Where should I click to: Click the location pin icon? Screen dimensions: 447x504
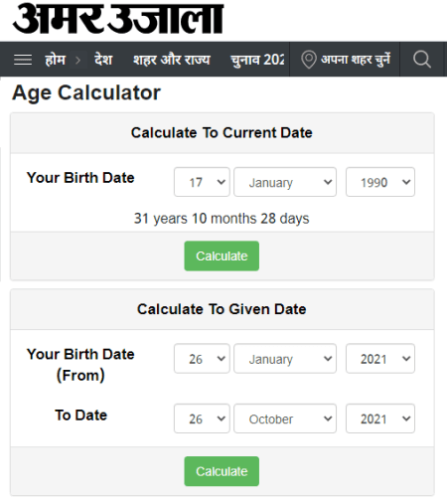(309, 60)
